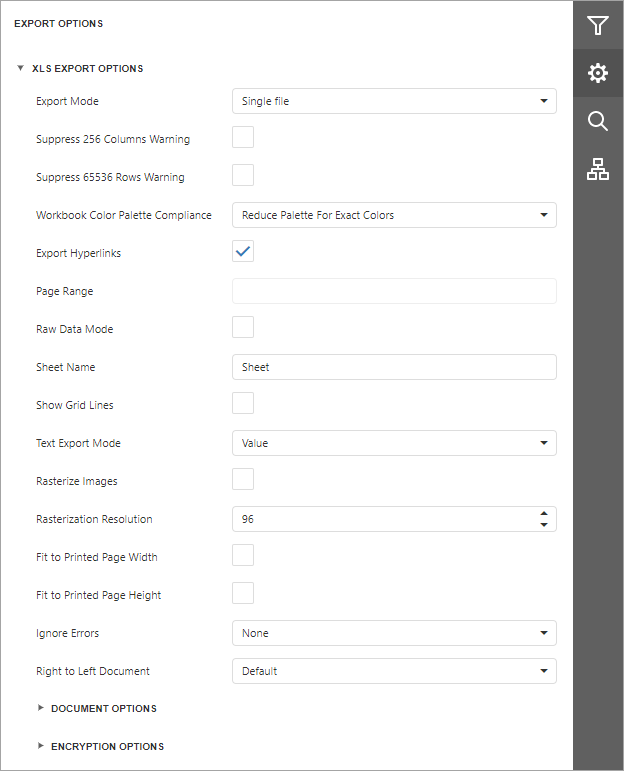This screenshot has width=624, height=771.
Task: Open the Parameters filter panel icon
Action: coord(598,25)
